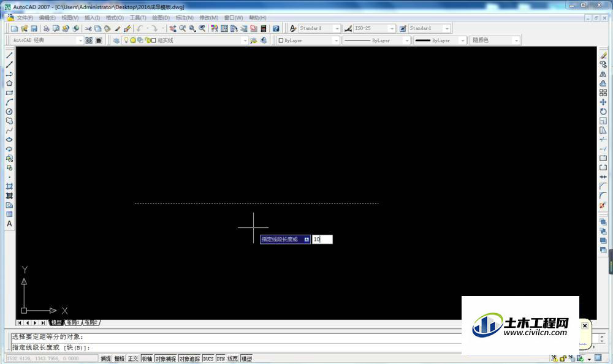Select the Ellipse draw tool

coord(9,140)
